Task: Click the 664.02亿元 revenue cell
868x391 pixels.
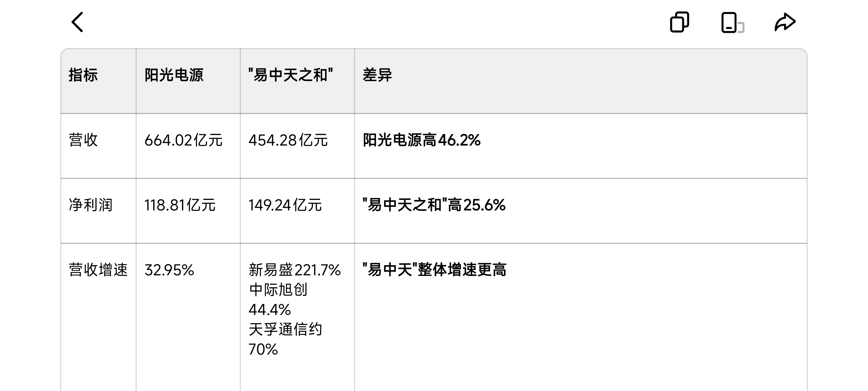Action: (x=183, y=140)
